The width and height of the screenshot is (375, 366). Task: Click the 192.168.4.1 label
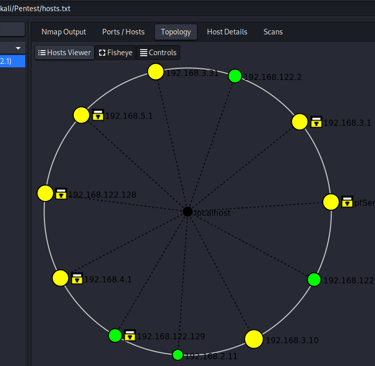click(108, 279)
